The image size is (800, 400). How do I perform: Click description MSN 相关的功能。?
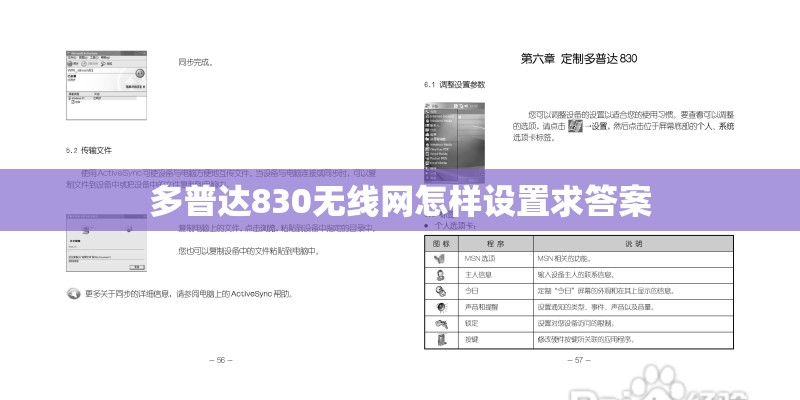click(564, 259)
